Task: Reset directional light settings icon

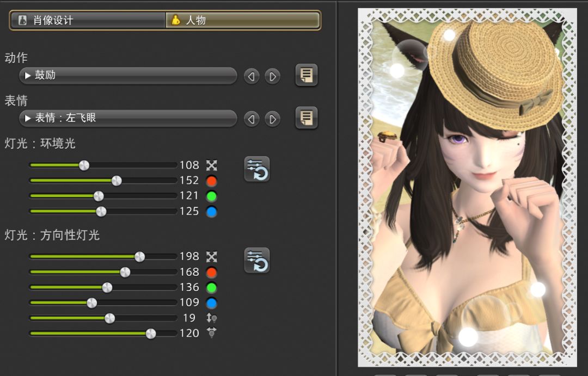Action: pos(257,260)
